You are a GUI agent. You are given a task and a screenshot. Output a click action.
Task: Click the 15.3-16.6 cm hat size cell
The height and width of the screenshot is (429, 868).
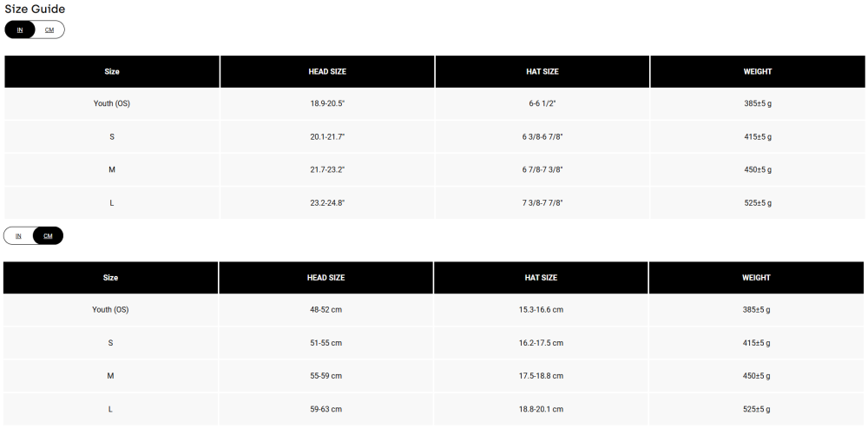[x=541, y=310]
